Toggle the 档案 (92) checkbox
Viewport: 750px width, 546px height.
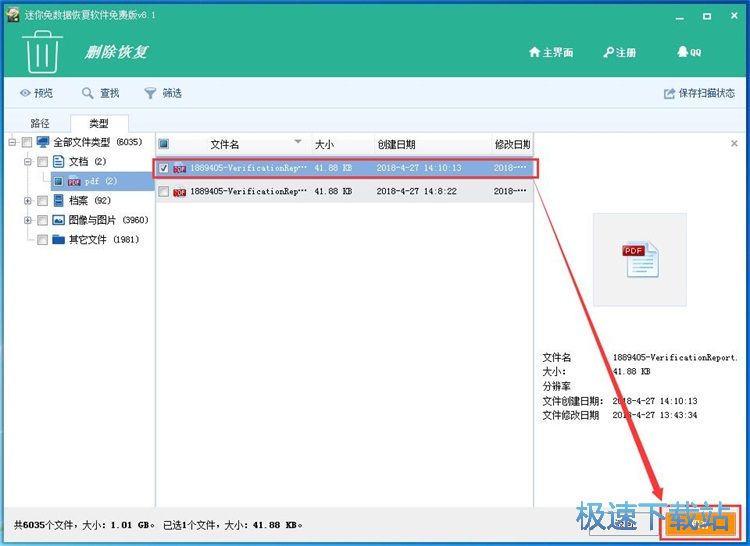pos(43,200)
